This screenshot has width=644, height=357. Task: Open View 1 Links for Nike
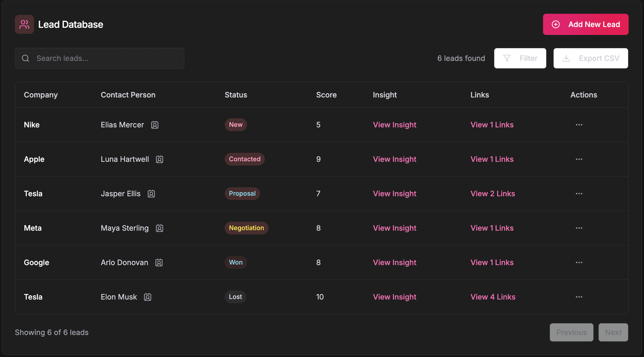click(x=492, y=125)
